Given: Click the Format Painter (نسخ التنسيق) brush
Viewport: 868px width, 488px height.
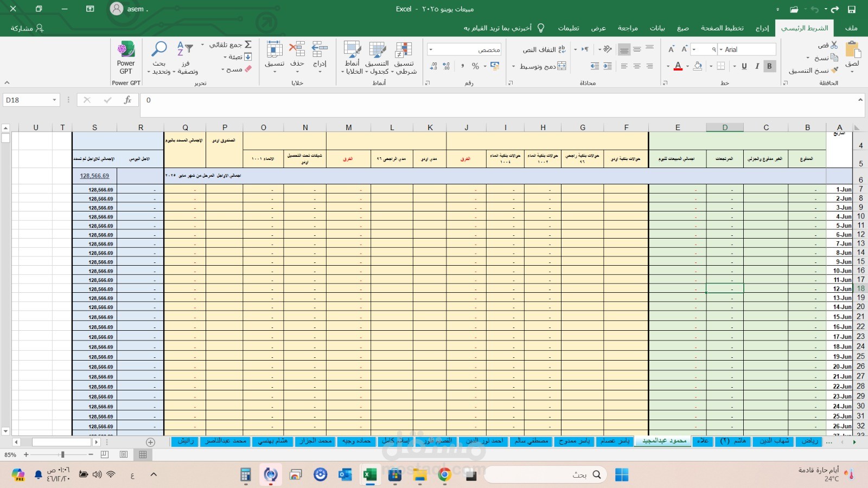Looking at the screenshot, I should pyautogui.click(x=834, y=70).
